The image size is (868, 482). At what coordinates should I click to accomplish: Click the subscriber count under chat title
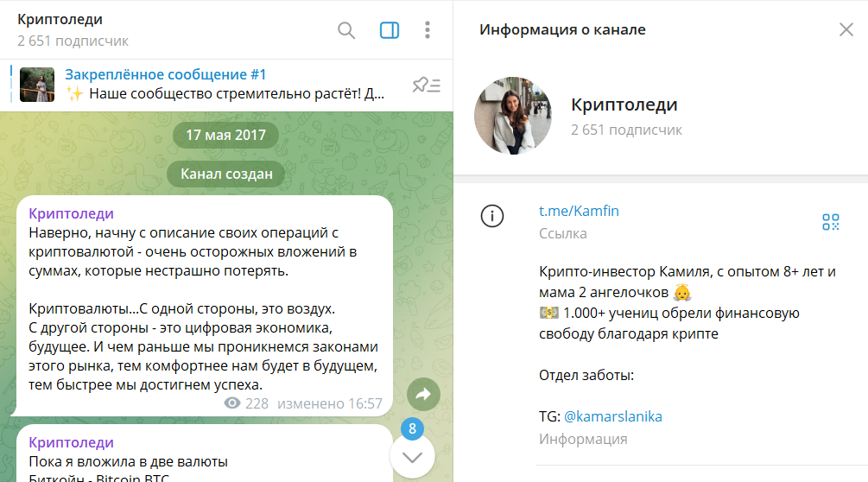pos(73,41)
